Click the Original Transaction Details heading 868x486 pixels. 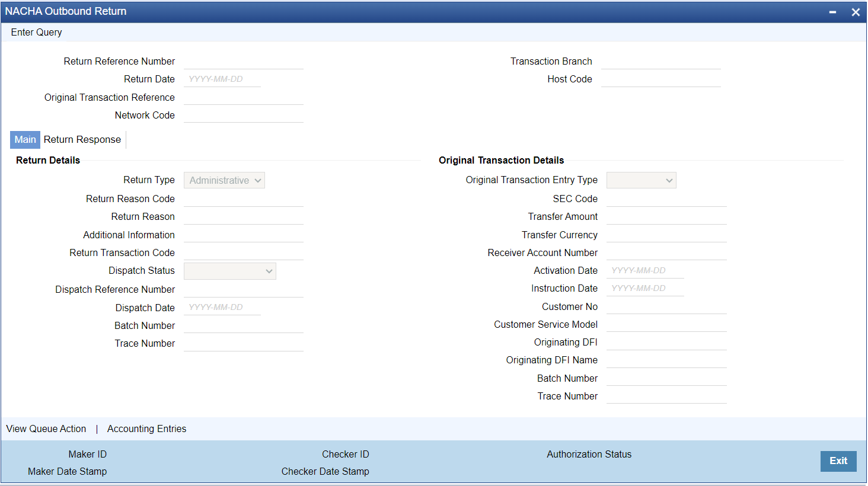(x=502, y=161)
